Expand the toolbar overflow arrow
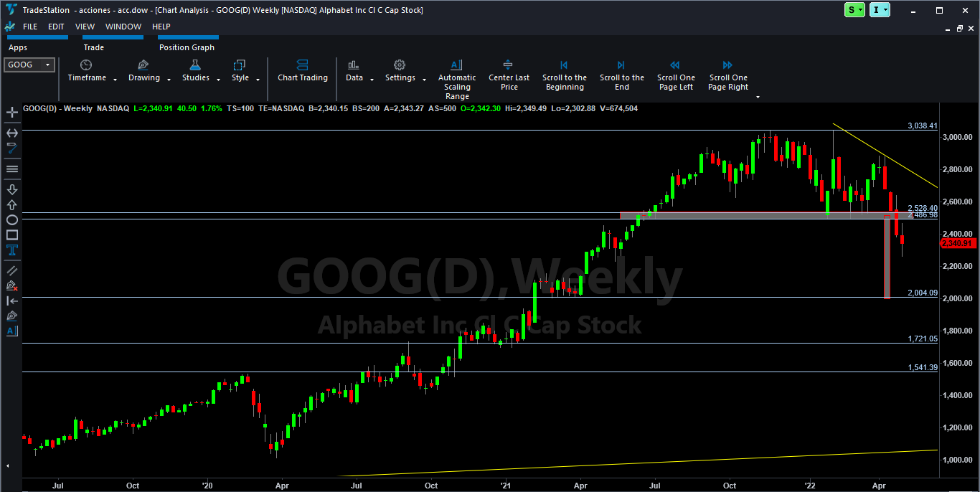This screenshot has height=492, width=980. 758,97
